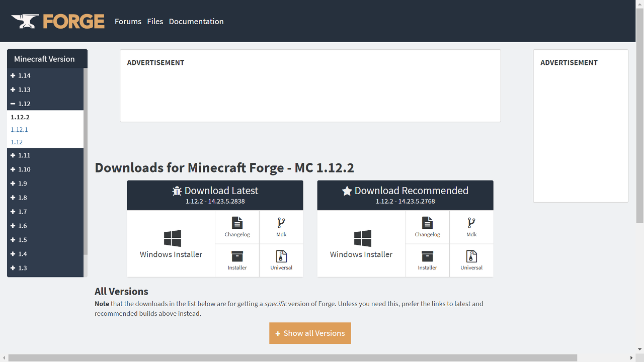
Task: Click version text 1.12.2 - 14.23.5.2768
Action: (406, 202)
